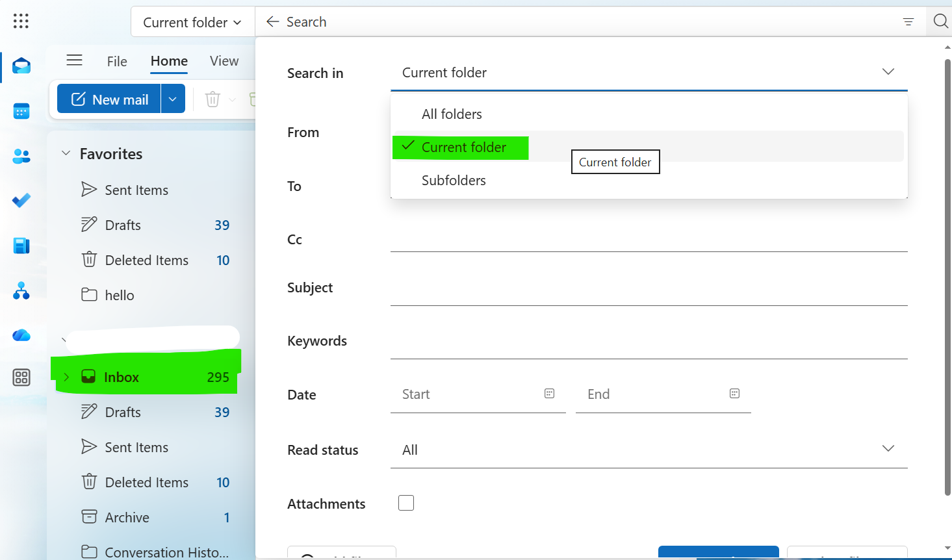
Task: Open the Current folder scope dropdown
Action: (192, 22)
